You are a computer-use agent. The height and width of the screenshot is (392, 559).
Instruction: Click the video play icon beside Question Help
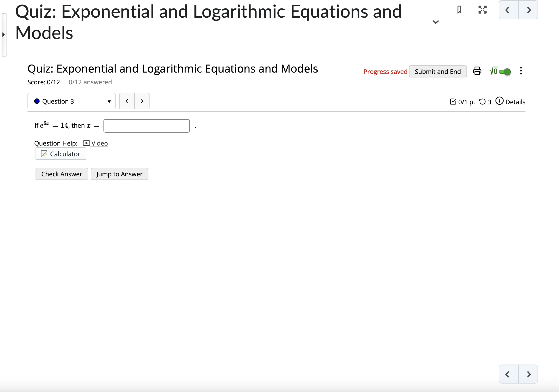(x=86, y=143)
